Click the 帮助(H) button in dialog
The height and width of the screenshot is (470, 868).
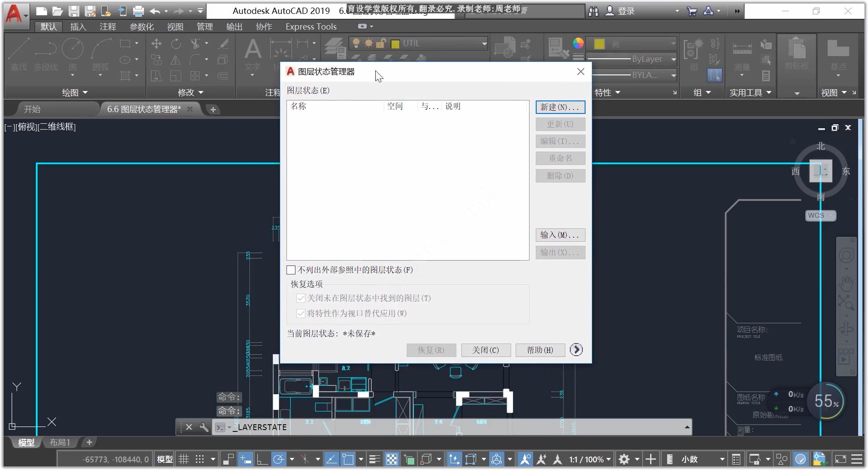point(540,350)
